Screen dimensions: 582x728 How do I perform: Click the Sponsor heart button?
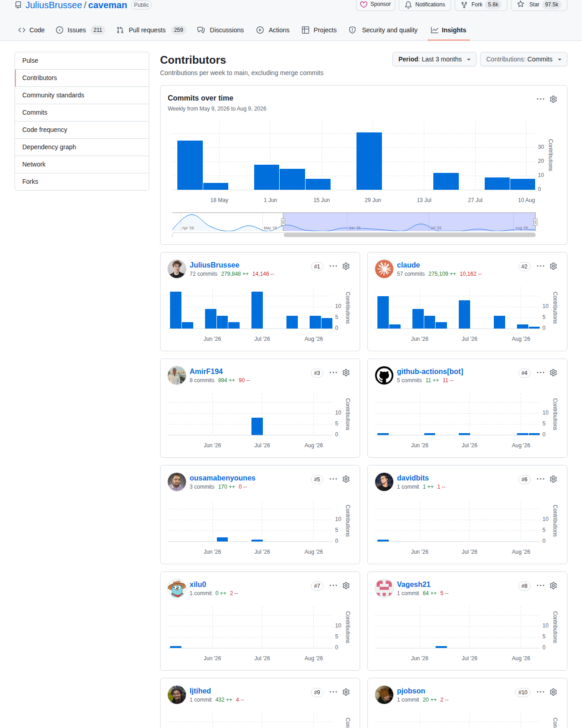tap(376, 5)
